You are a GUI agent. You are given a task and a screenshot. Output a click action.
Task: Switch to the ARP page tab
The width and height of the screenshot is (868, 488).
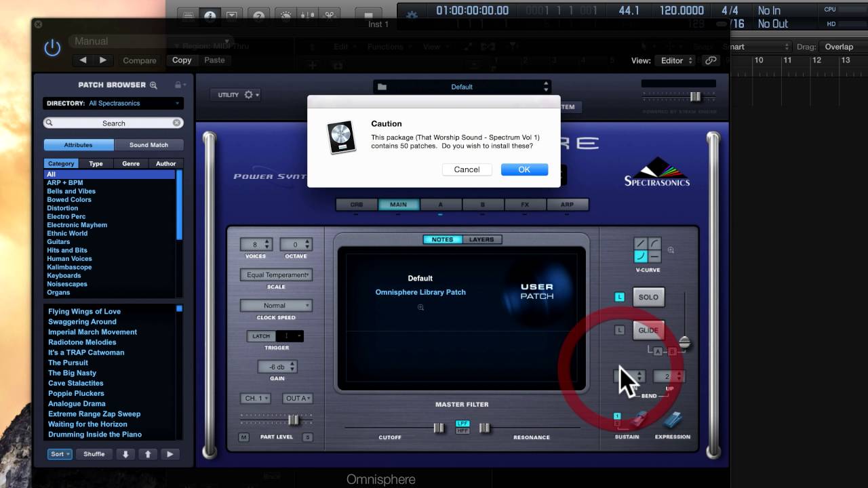pyautogui.click(x=567, y=205)
